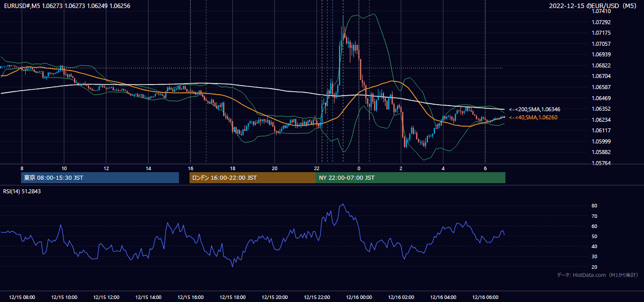Image resolution: width=644 pixels, height=302 pixels.
Task: Click price axis value 1.06469
Action: coord(601,98)
